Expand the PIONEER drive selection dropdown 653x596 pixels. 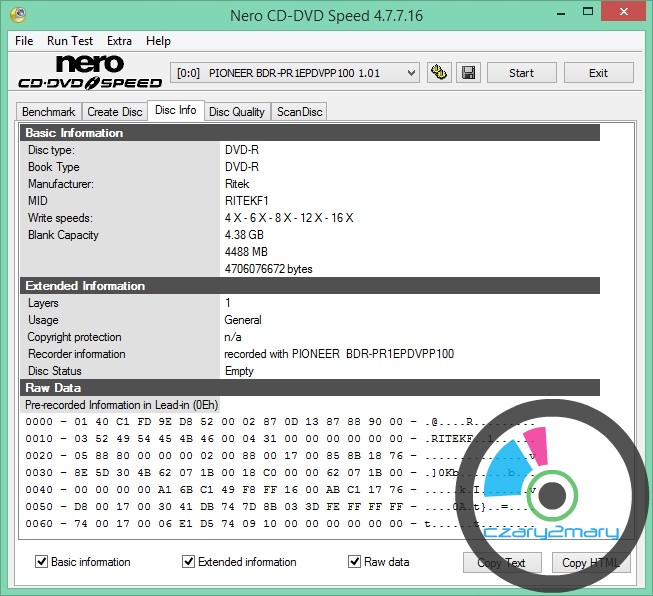point(411,73)
